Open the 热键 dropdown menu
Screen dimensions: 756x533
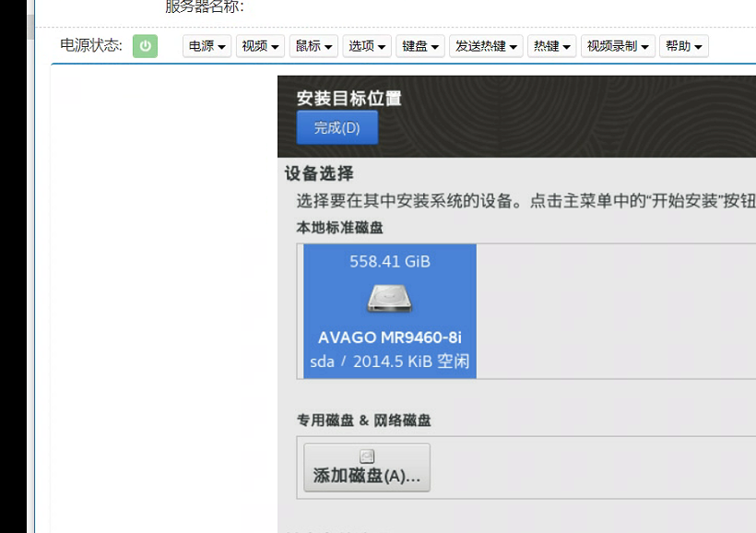coord(552,46)
